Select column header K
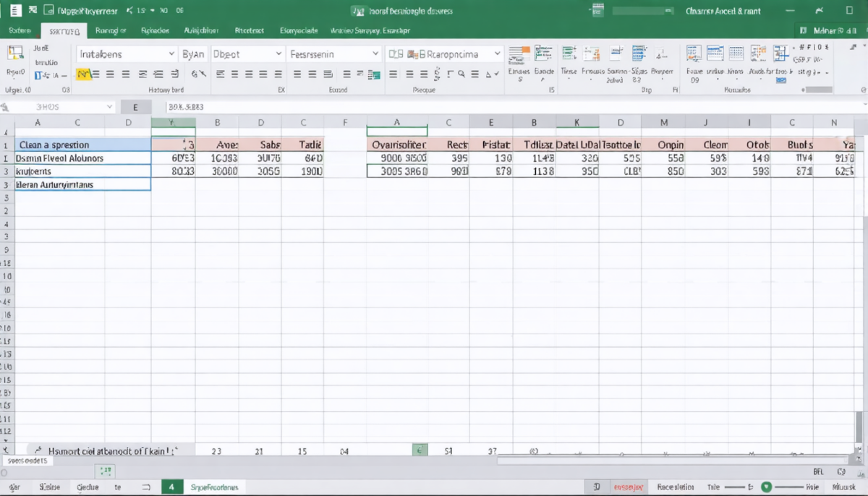868x496 pixels. pos(576,122)
